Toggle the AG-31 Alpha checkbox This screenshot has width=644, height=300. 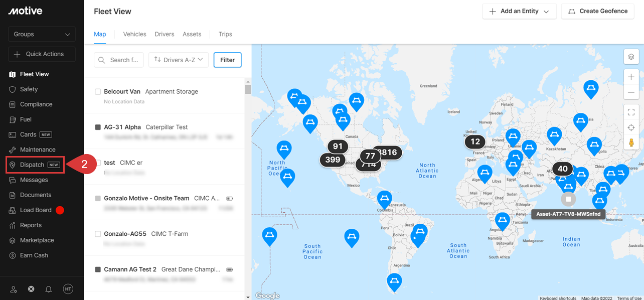(x=98, y=127)
